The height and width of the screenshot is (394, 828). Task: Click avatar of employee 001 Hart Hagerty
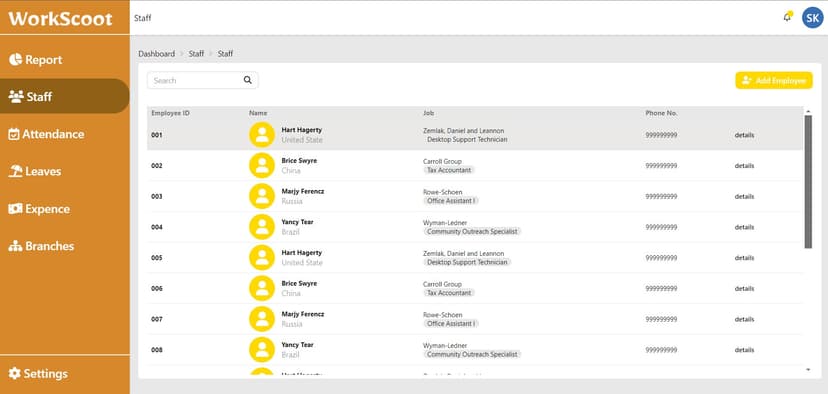[x=262, y=135]
